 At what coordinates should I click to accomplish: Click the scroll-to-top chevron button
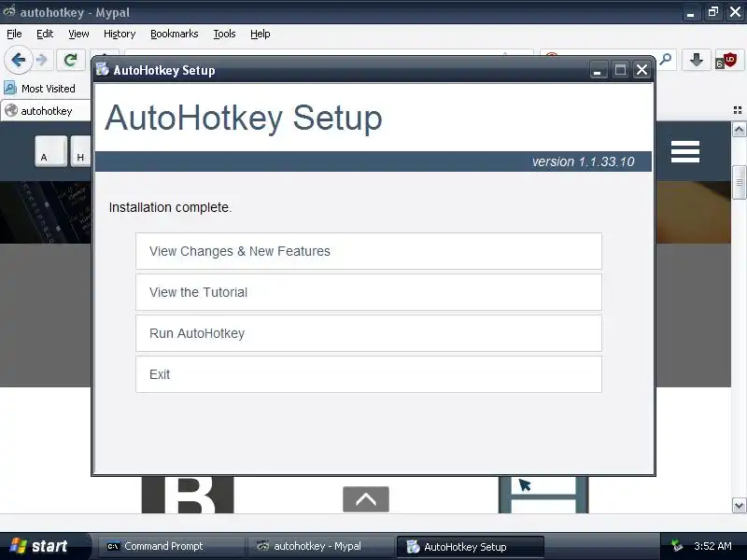(x=366, y=499)
